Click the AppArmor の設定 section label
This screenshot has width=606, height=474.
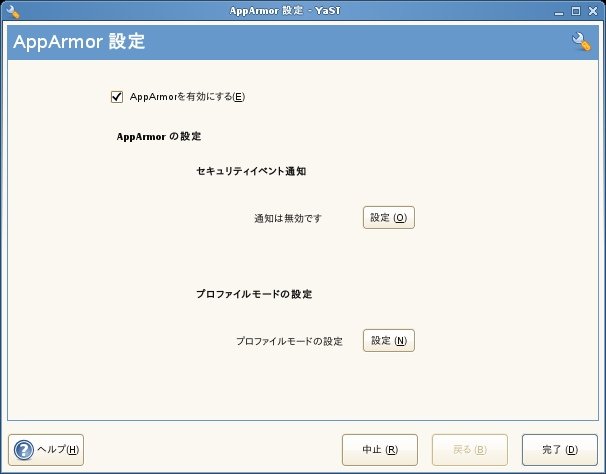coord(159,136)
